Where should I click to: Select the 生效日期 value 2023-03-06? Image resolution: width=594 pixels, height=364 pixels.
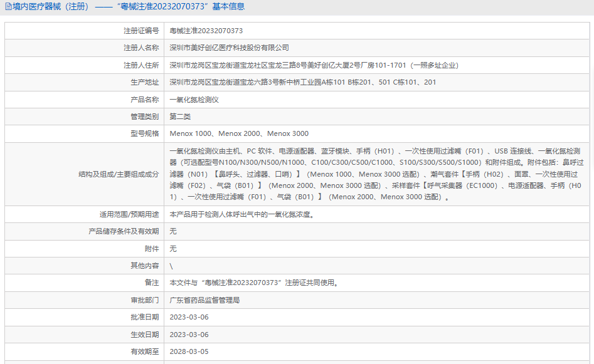pyautogui.click(x=189, y=335)
